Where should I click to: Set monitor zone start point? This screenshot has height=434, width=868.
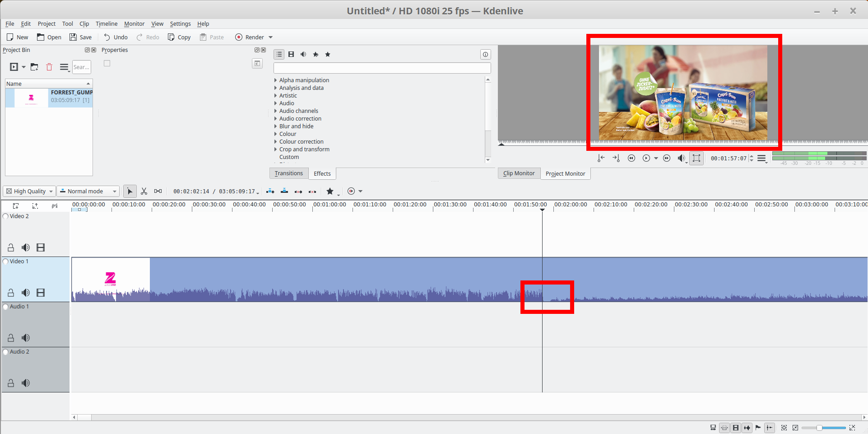[x=601, y=158]
